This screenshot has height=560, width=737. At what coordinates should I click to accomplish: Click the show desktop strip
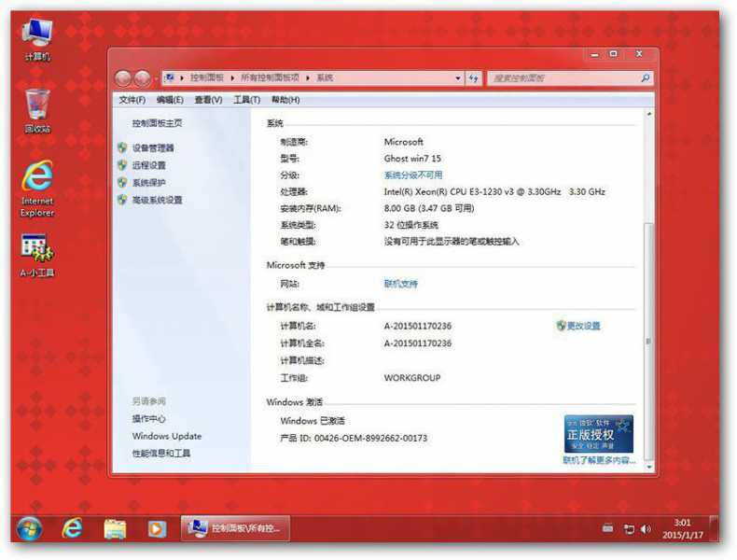(714, 528)
